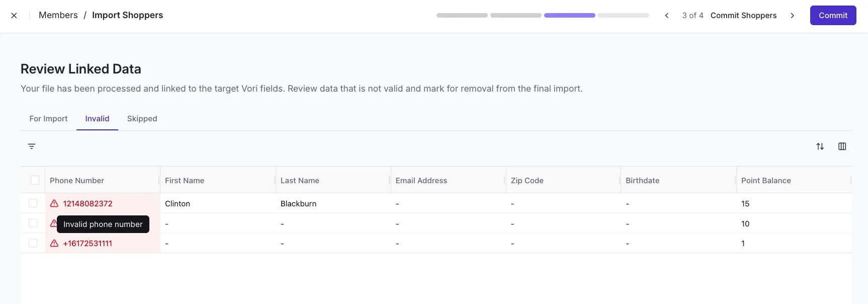This screenshot has width=868, height=304.
Task: Check the +16172531111 row checkbox
Action: coord(33,243)
